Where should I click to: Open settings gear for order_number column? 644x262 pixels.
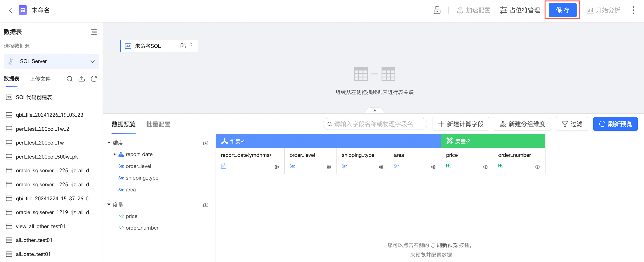(x=538, y=167)
